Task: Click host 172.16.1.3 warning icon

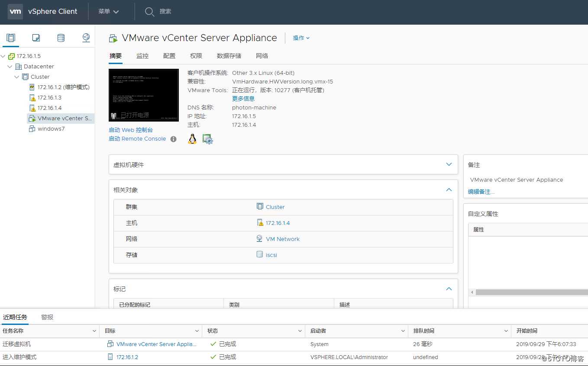Action: tap(32, 98)
